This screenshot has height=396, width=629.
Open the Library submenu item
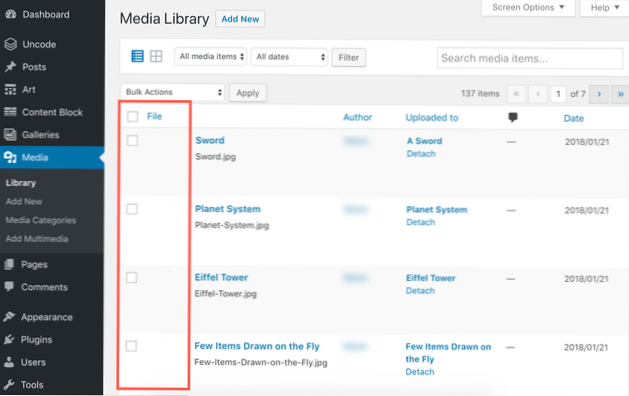pos(21,183)
